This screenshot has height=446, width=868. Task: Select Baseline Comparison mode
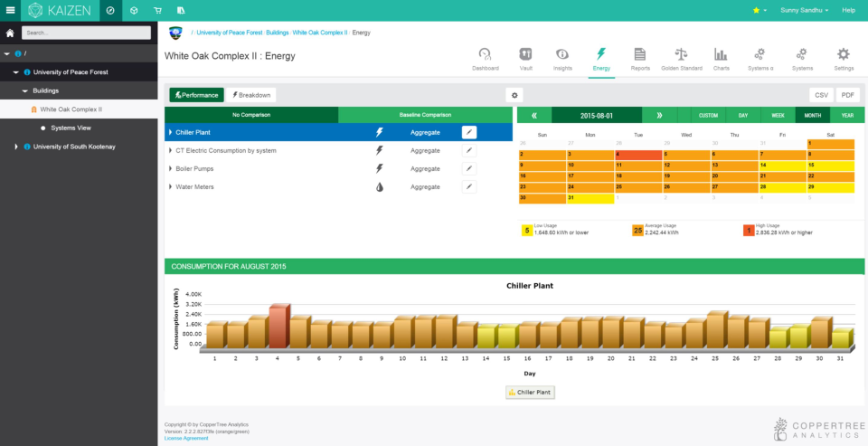coord(425,115)
